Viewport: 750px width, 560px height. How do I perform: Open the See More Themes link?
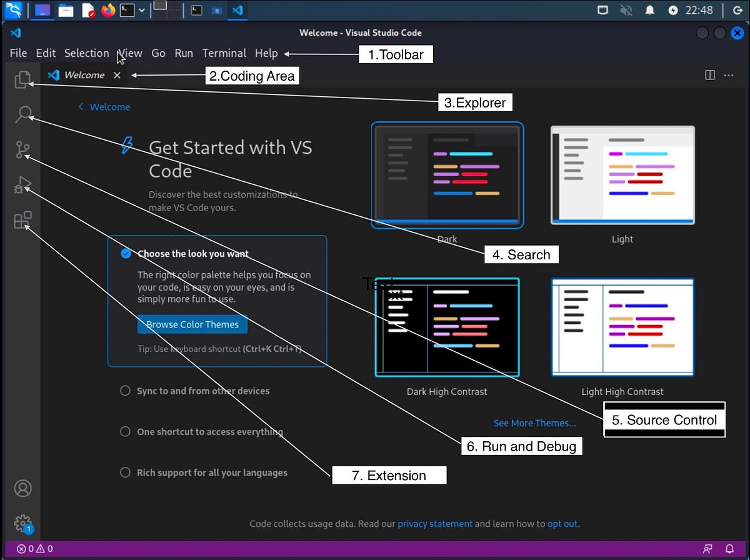click(x=534, y=423)
